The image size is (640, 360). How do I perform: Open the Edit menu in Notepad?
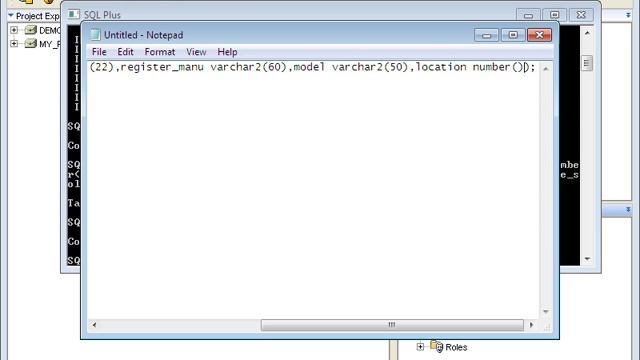point(125,52)
